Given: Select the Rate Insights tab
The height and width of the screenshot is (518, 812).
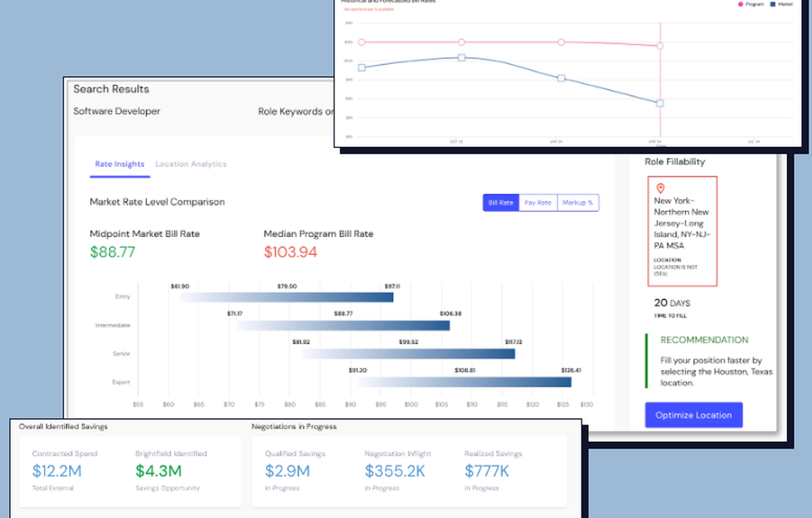Looking at the screenshot, I should coord(119,163).
